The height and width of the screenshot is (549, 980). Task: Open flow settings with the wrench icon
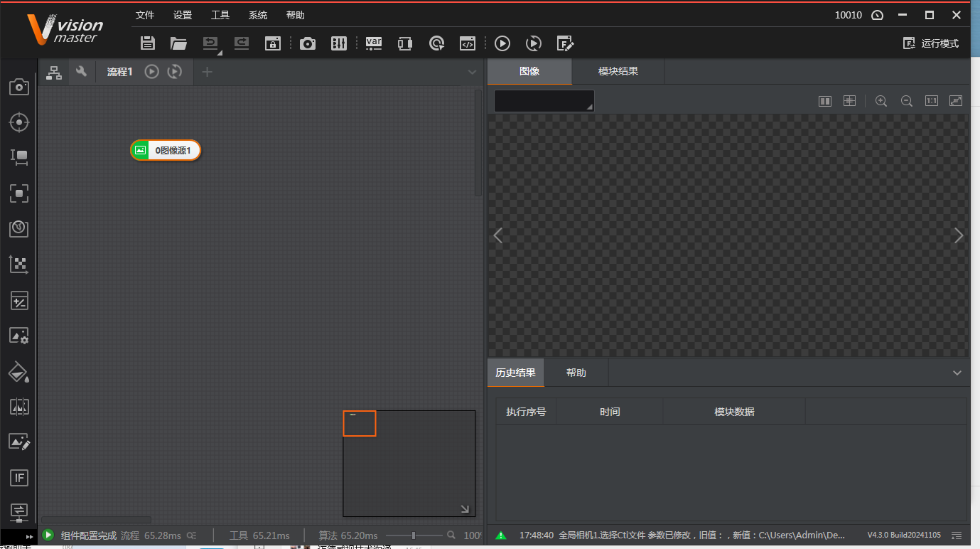pos(82,71)
